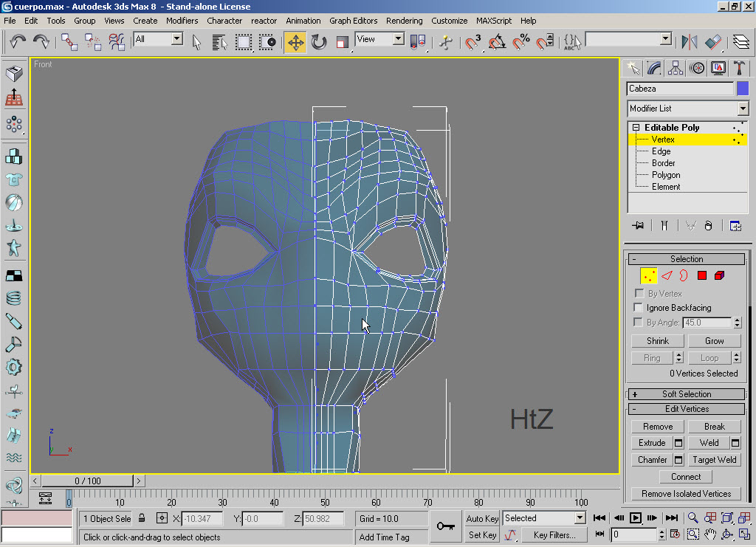Click the Cabeza object color swatch
Screen dimensions: 756x547
coord(743,89)
